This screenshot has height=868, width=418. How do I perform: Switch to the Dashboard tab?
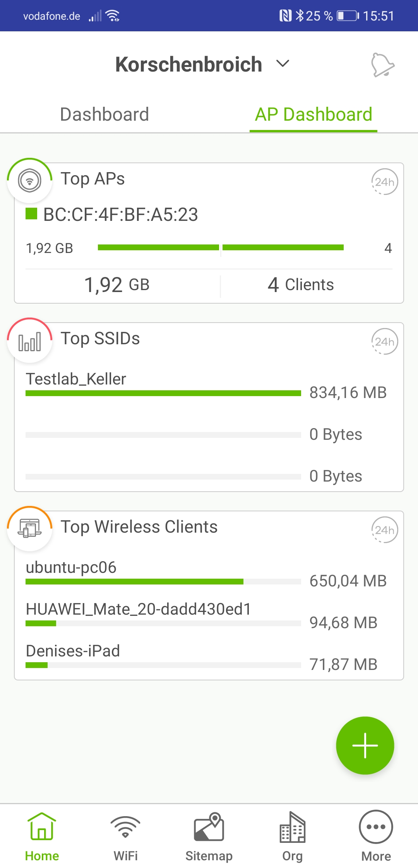pyautogui.click(x=104, y=114)
